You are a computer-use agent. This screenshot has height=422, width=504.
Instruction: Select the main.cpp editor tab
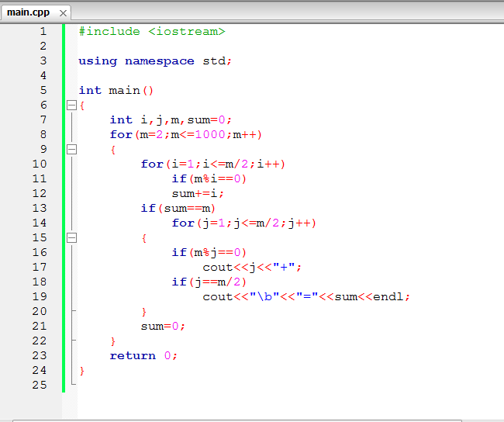click(36, 13)
